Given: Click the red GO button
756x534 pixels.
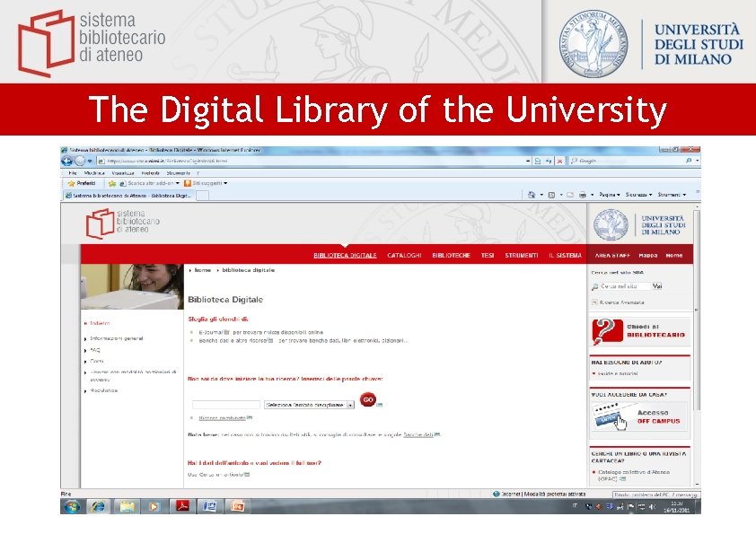Looking at the screenshot, I should tap(368, 399).
